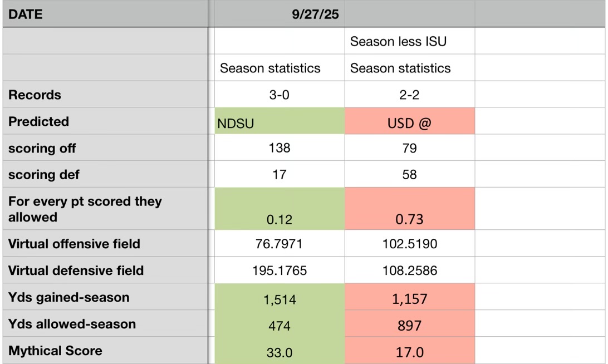Click the green 0.12 ratio cell
Screen dimensions: 608x364
(279, 209)
